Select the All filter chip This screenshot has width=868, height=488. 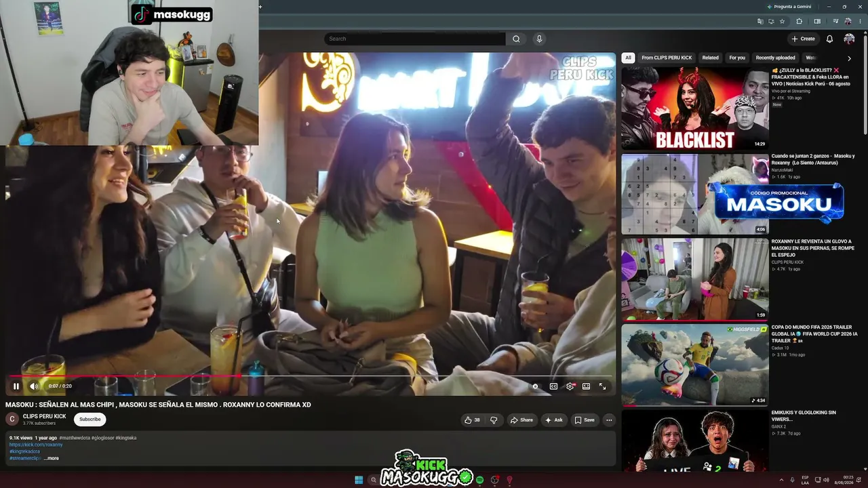tap(629, 58)
